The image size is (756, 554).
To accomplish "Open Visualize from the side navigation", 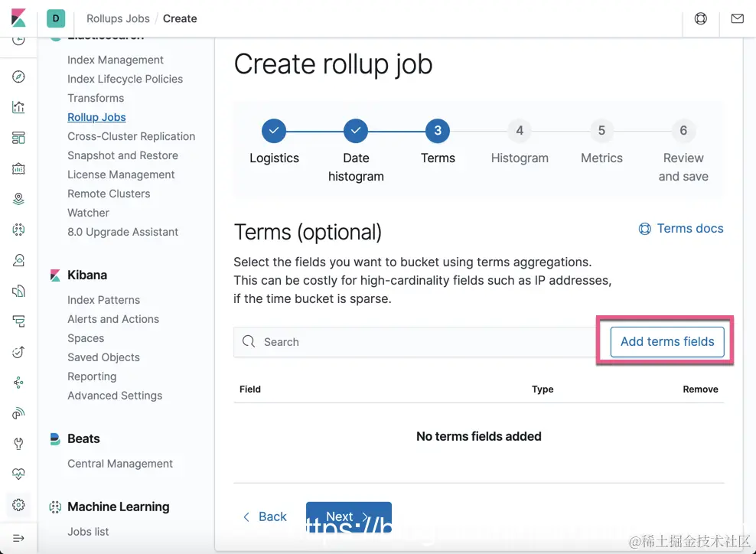I will (18, 107).
